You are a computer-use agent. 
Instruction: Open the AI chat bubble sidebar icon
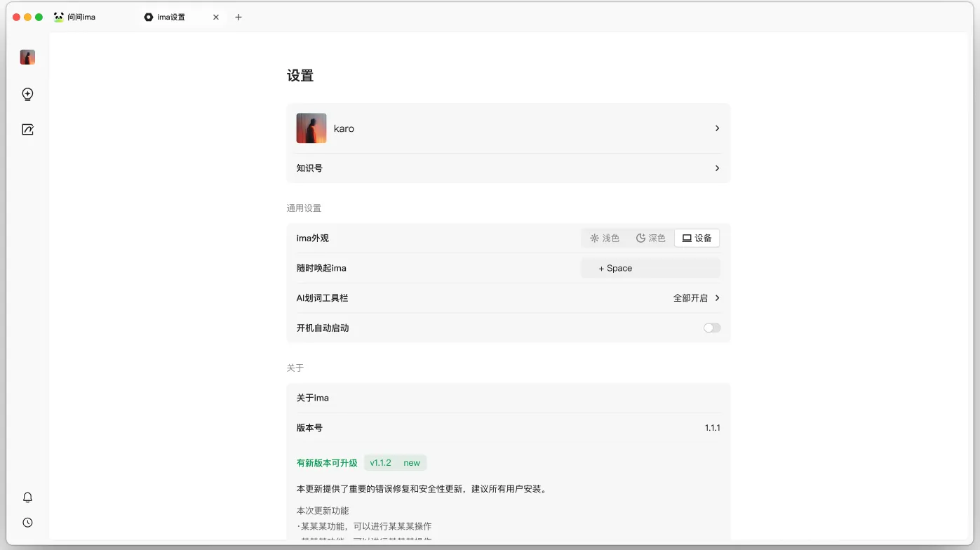click(27, 94)
